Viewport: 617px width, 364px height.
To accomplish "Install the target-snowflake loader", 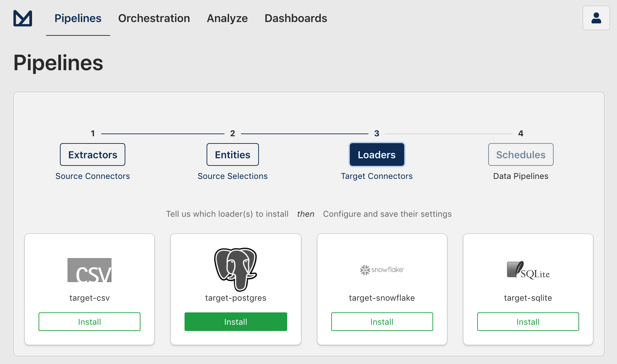I will (382, 322).
